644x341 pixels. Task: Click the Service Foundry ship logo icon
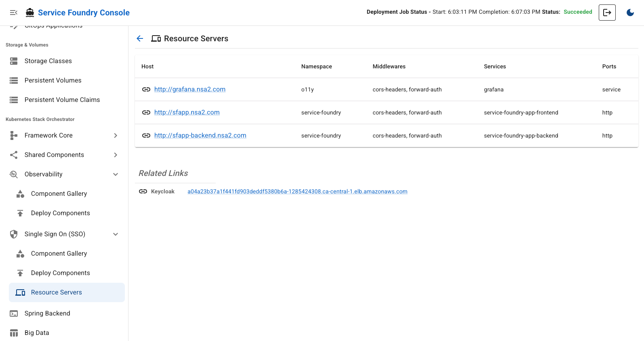click(x=30, y=13)
